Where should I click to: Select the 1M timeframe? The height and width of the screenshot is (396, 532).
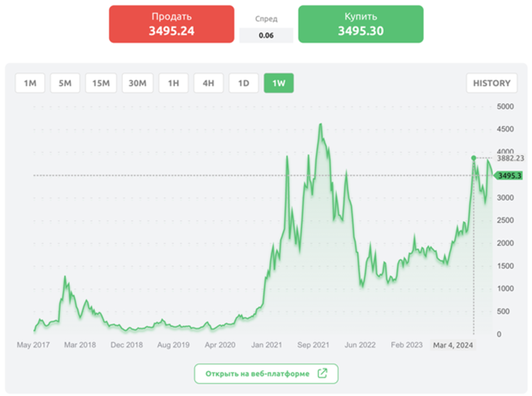(x=30, y=83)
